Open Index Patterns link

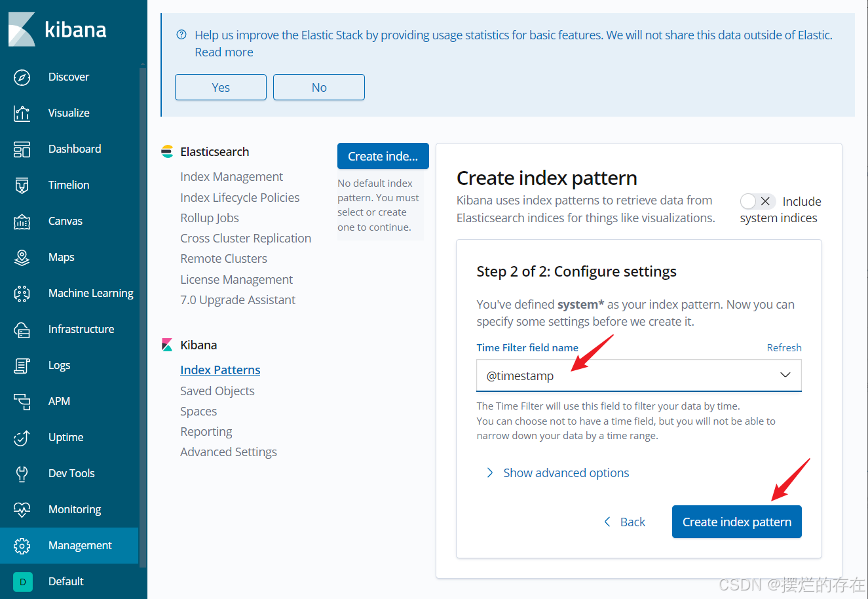pyautogui.click(x=220, y=370)
